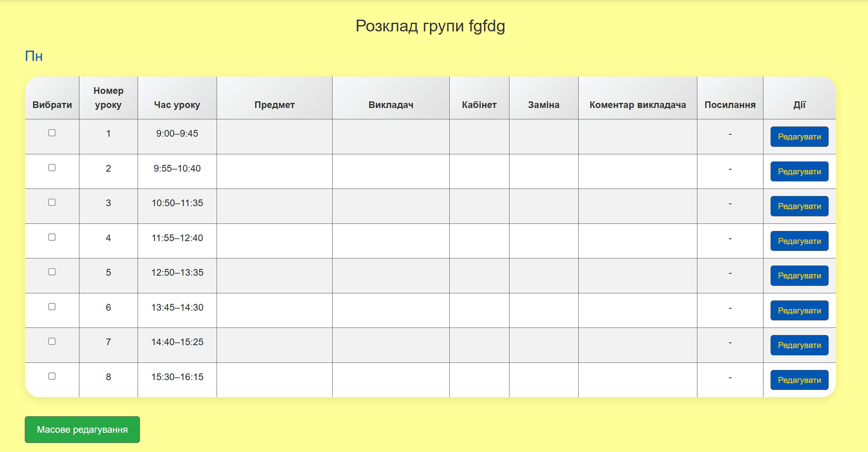Open editing for the 11:55–12:40 lesson
868x452 pixels.
(799, 241)
